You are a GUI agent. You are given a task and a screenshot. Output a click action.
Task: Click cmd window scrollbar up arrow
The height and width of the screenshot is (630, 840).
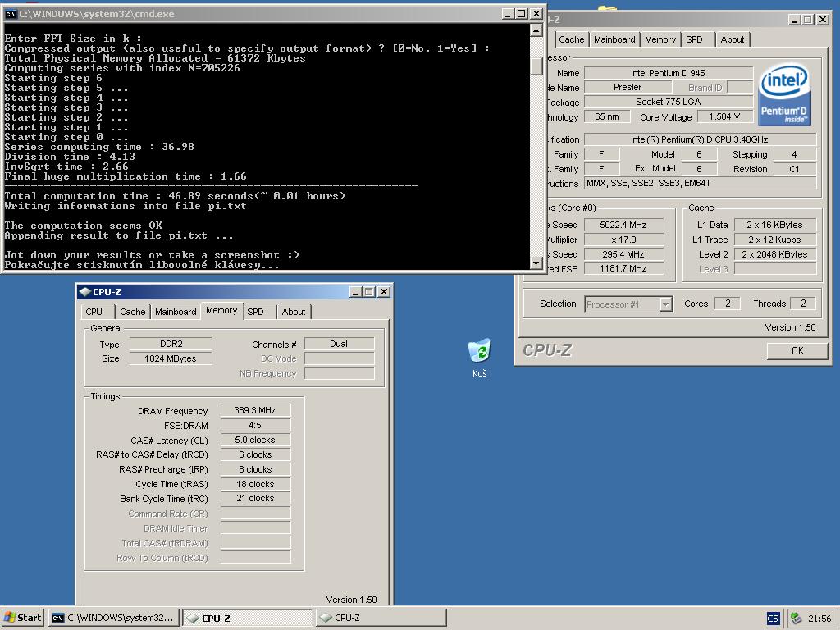(536, 30)
